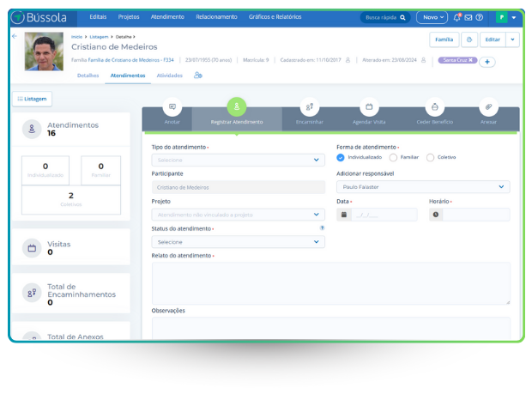The image size is (532, 412).
Task: Click the Data input field
Action: click(384, 215)
